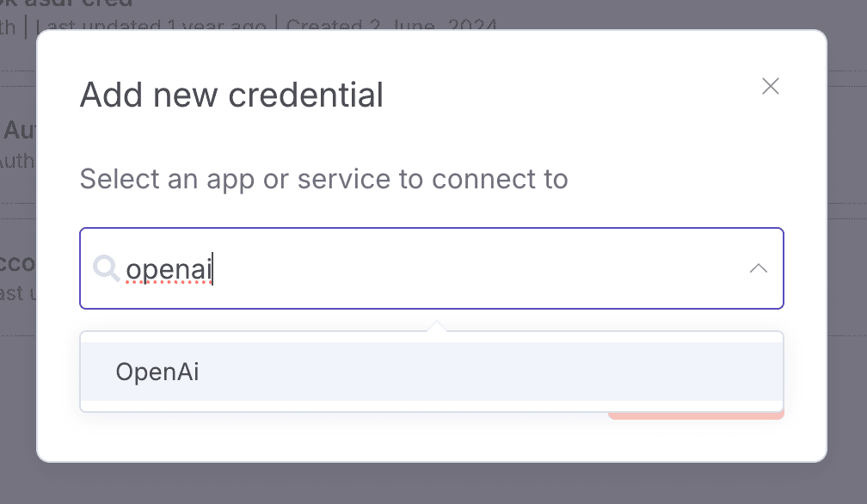Click the Add new credential title
Screen dimensions: 867x504
231,95
